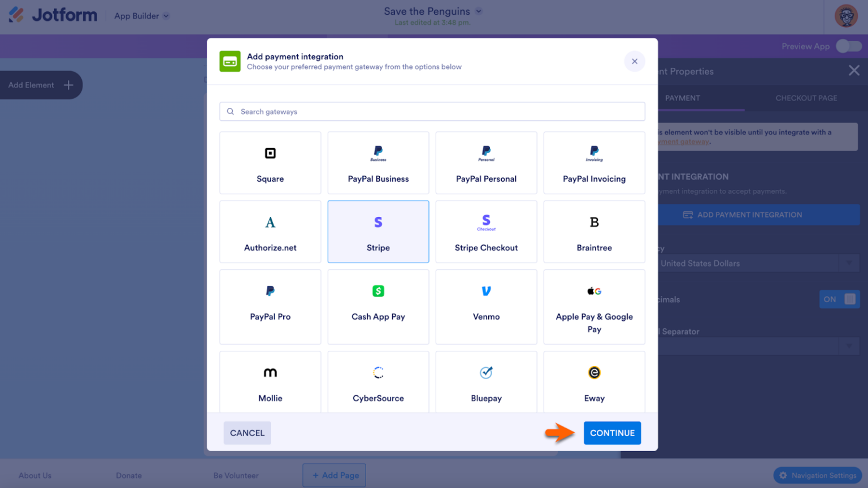The image size is (868, 488).
Task: Select the Authorize.net payment gateway
Action: [270, 232]
